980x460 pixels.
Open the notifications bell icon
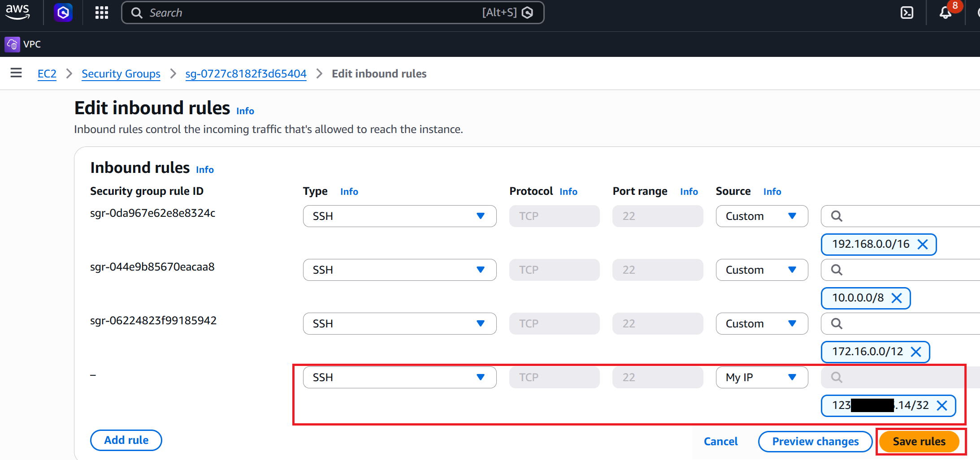pos(945,13)
